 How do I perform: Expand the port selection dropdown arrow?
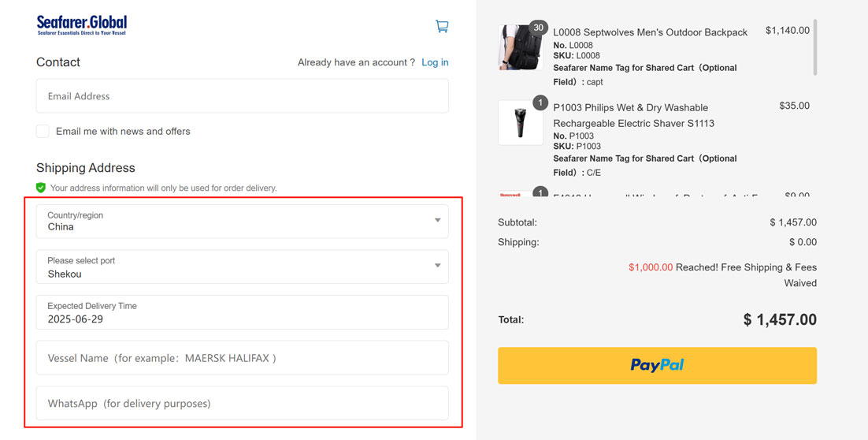click(x=437, y=266)
